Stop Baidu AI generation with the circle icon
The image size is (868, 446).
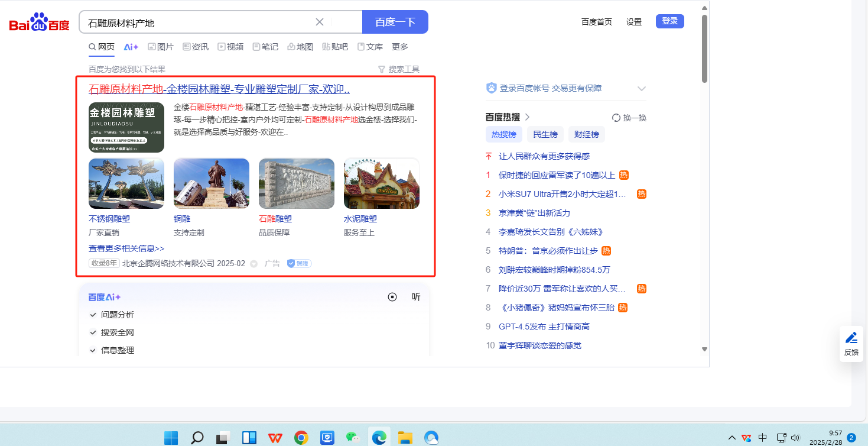click(392, 297)
